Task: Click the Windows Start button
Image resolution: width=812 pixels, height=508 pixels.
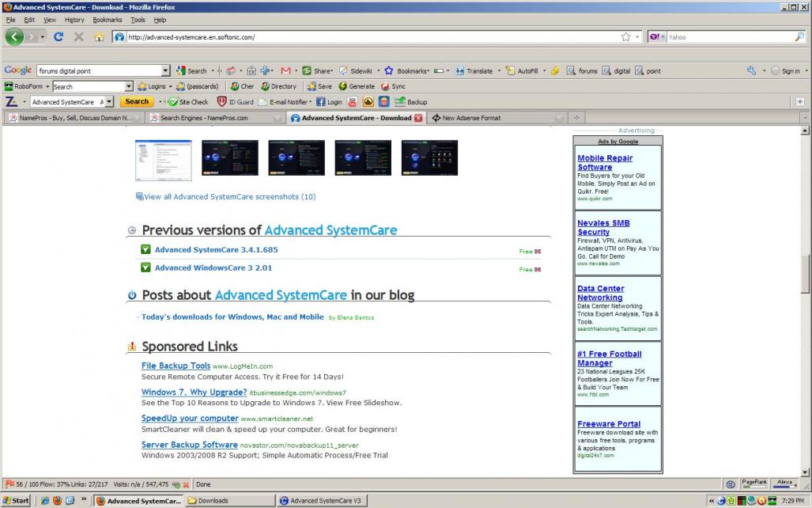Action: coord(16,500)
